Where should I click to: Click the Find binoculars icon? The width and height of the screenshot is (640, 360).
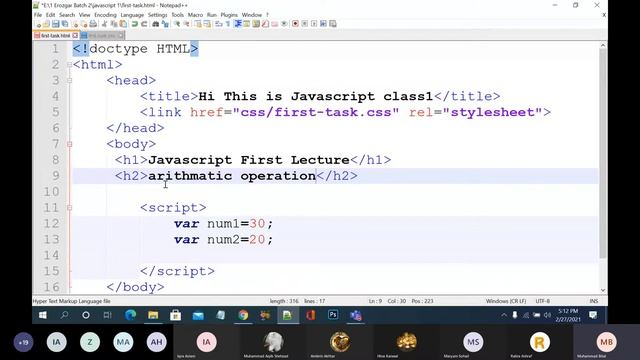tap(156, 24)
